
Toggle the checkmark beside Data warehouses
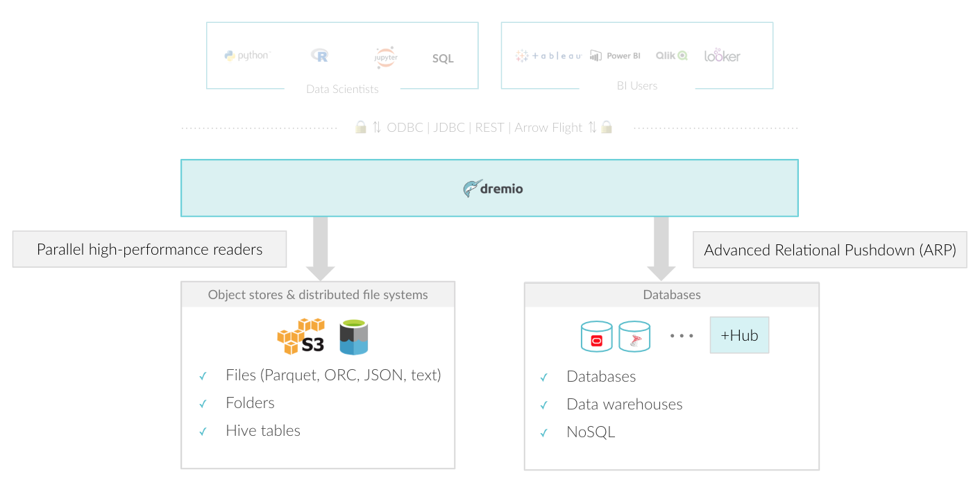[544, 405]
